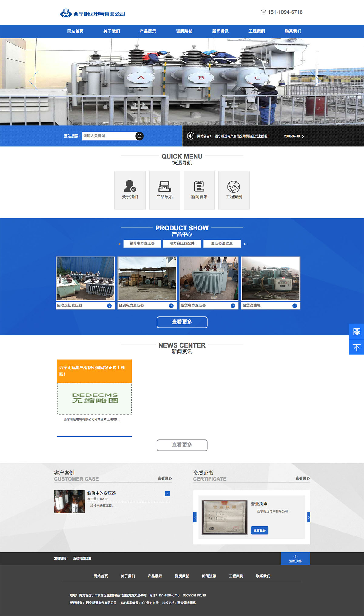This screenshot has width=364, height=616.
Task: Open 关于我们 in the footer navigation
Action: (128, 576)
